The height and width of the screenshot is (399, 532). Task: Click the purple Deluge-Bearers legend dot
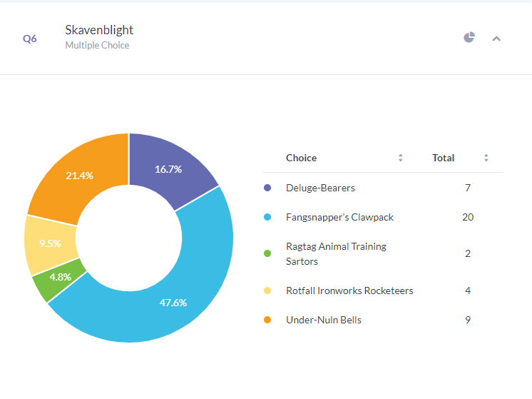pyautogui.click(x=267, y=188)
